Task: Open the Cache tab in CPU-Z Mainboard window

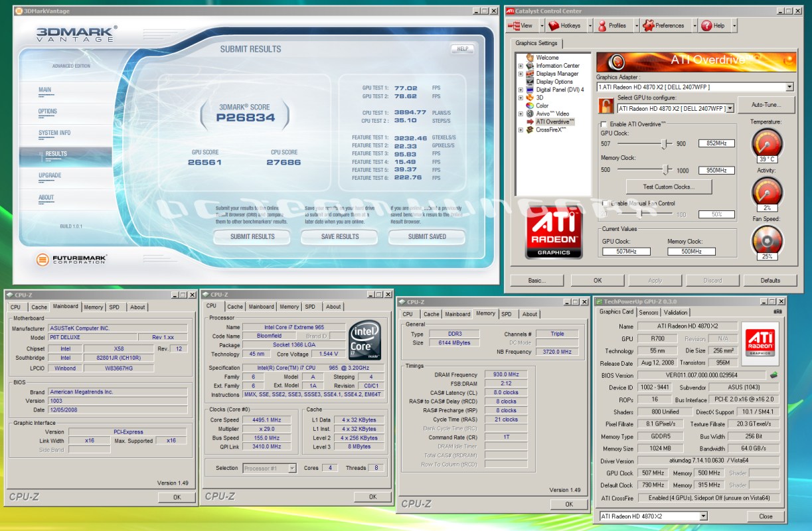Action: click(39, 307)
